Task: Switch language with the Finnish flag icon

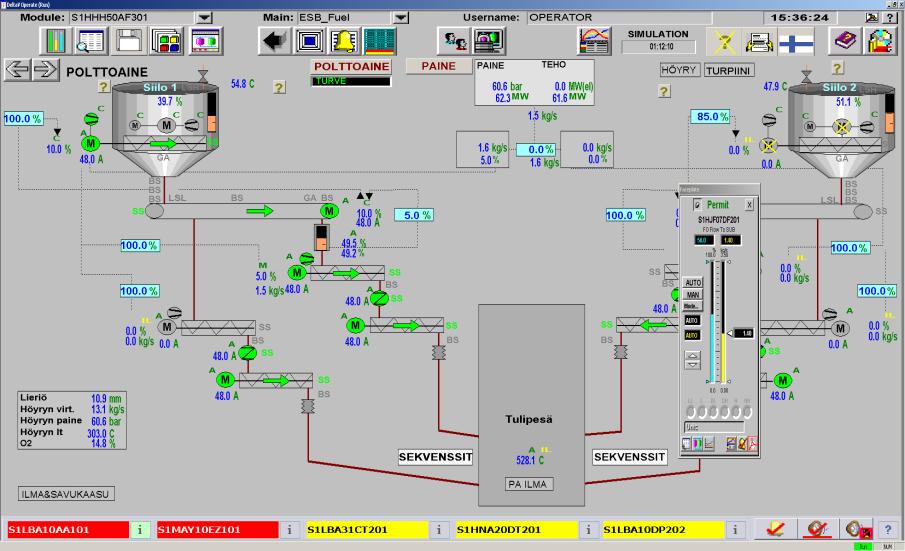Action: point(796,42)
